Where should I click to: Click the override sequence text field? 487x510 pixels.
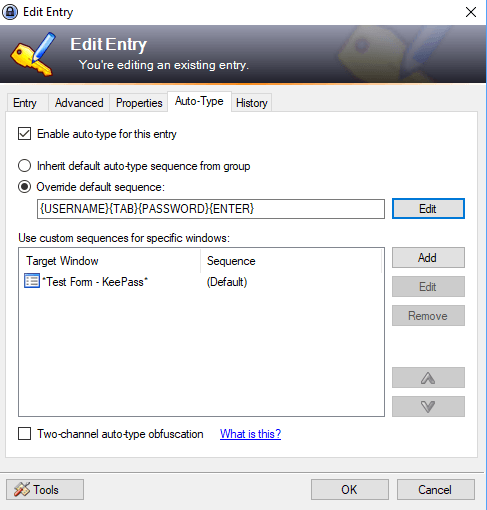(211, 209)
